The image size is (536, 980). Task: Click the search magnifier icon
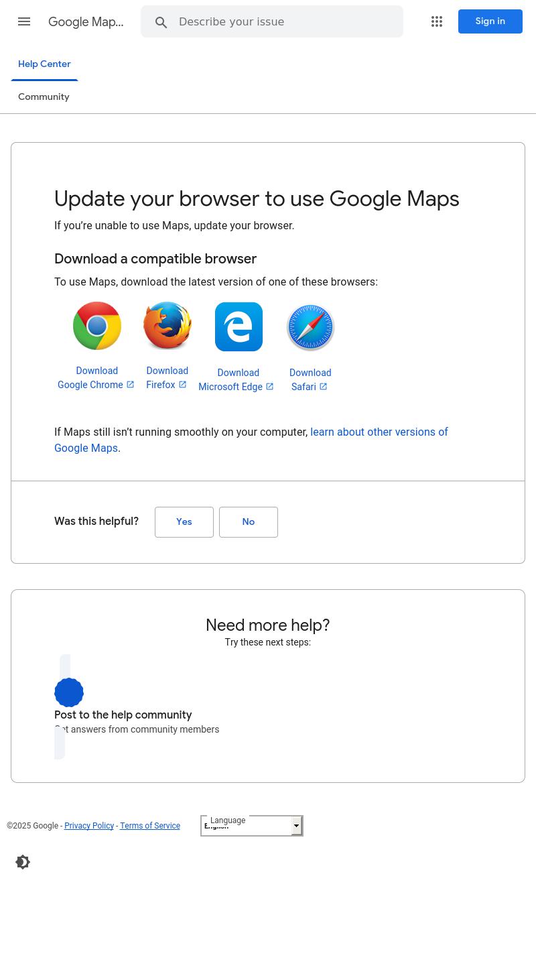click(x=161, y=22)
